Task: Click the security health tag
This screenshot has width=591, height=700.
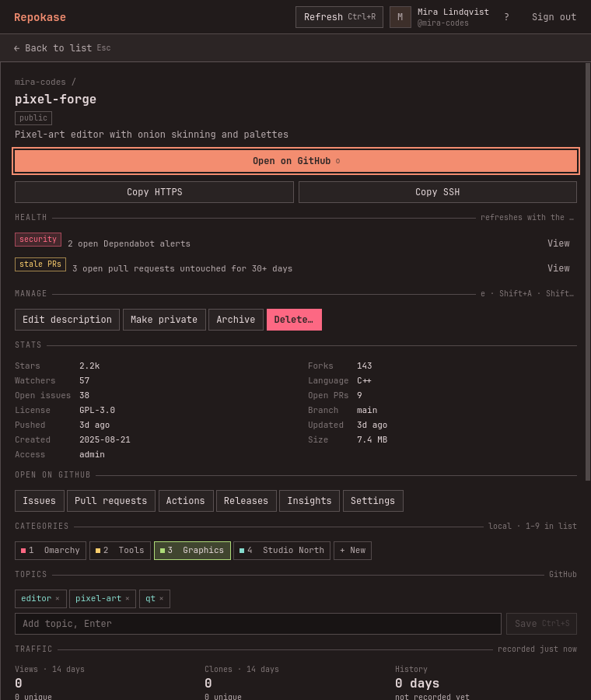Action: (x=38, y=240)
